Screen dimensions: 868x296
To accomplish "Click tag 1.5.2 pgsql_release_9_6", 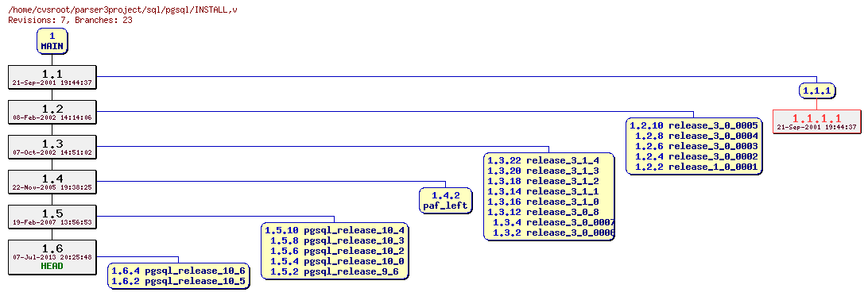I will 335,271.
